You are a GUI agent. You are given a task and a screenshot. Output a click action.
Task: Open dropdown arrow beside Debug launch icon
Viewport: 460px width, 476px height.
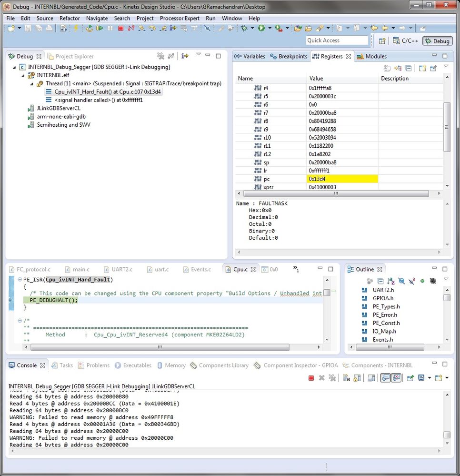tap(252, 28)
